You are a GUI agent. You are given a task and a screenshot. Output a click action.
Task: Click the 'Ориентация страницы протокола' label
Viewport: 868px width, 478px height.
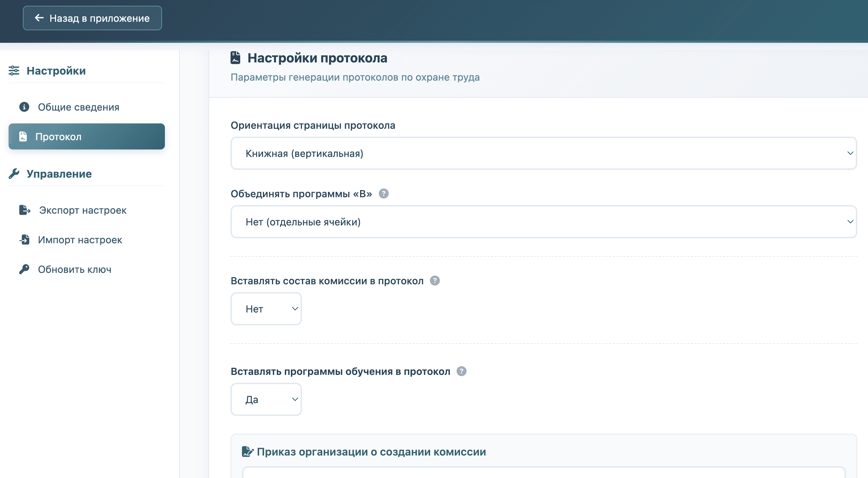tap(313, 126)
